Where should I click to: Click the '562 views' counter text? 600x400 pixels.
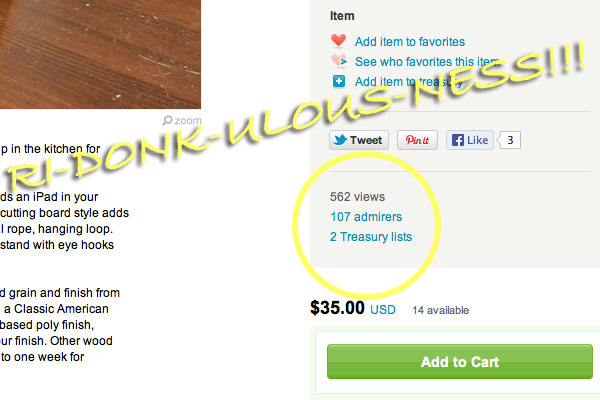click(x=357, y=197)
